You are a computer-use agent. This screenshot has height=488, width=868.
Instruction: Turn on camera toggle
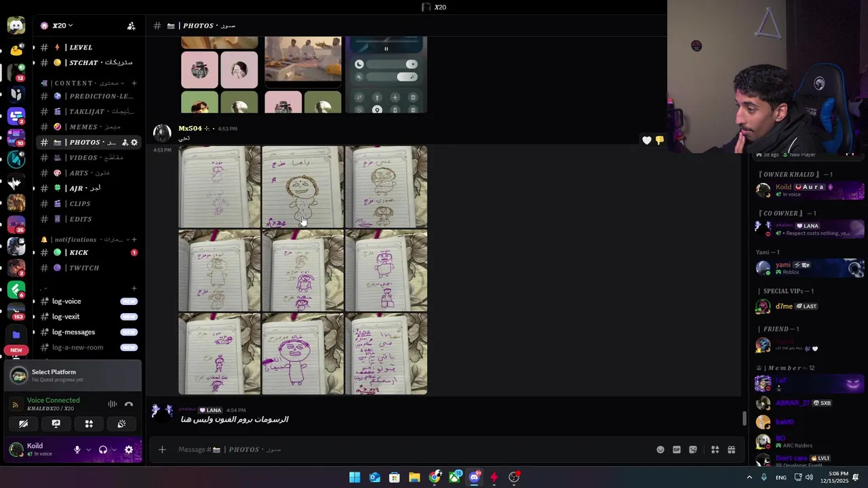[x=24, y=424]
